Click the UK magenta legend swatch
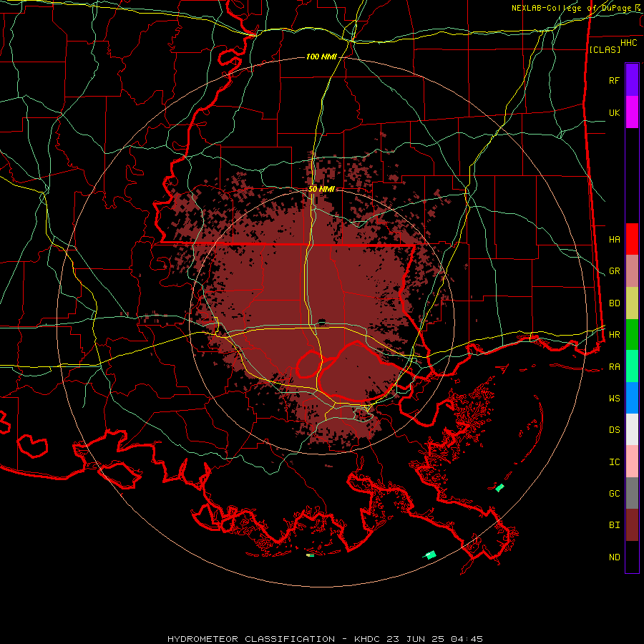Image resolution: width=644 pixels, height=644 pixels. pos(632,112)
